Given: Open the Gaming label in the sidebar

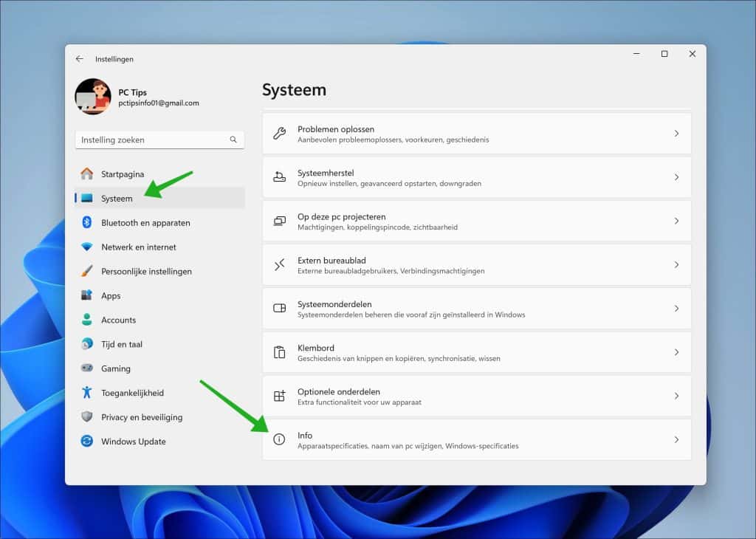Looking at the screenshot, I should pyautogui.click(x=116, y=369).
